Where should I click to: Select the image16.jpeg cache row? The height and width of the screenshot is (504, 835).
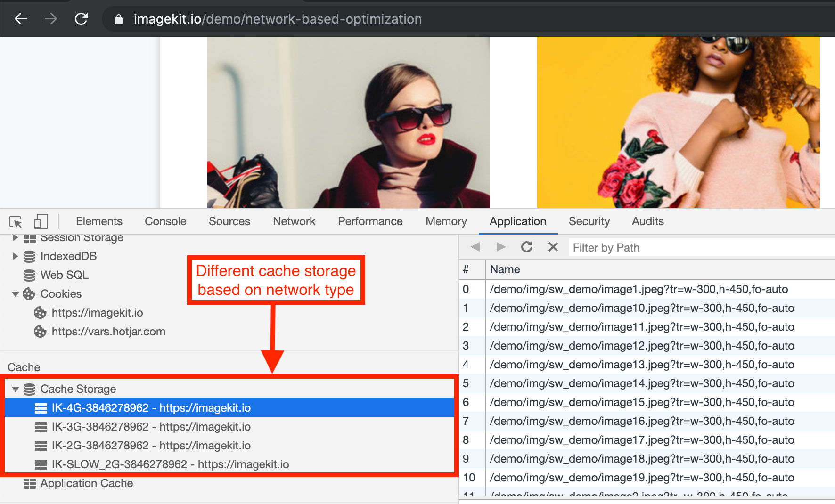[647, 421]
